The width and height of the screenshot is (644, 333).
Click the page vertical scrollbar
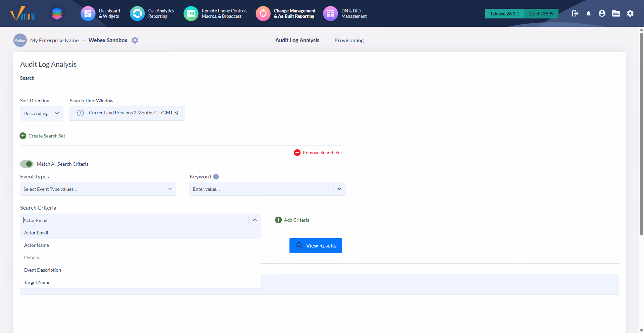641,134
